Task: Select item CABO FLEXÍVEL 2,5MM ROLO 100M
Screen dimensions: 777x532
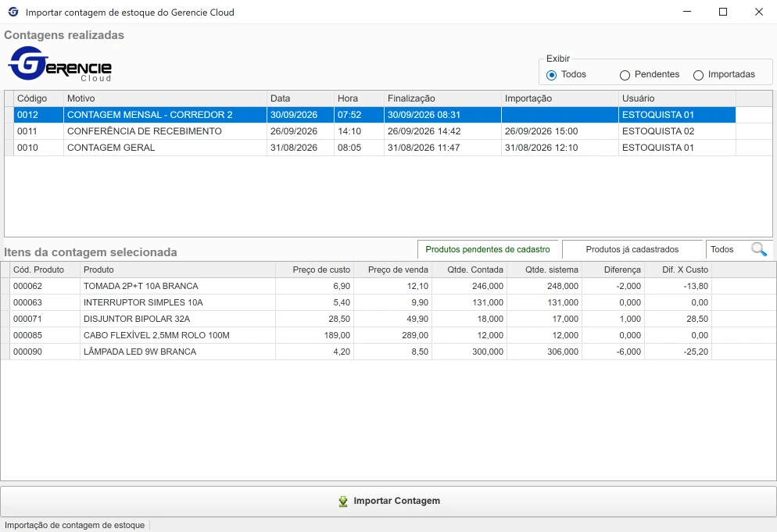Action: [x=361, y=335]
